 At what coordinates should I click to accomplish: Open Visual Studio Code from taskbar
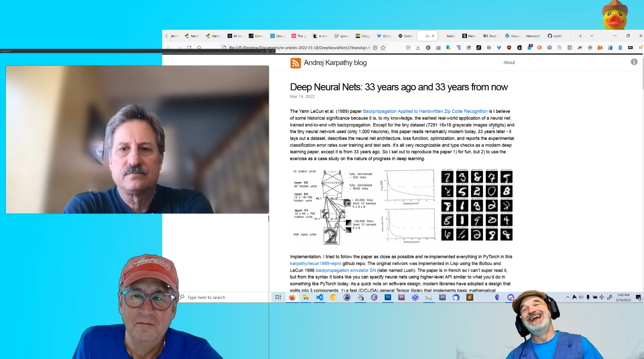click(x=319, y=297)
